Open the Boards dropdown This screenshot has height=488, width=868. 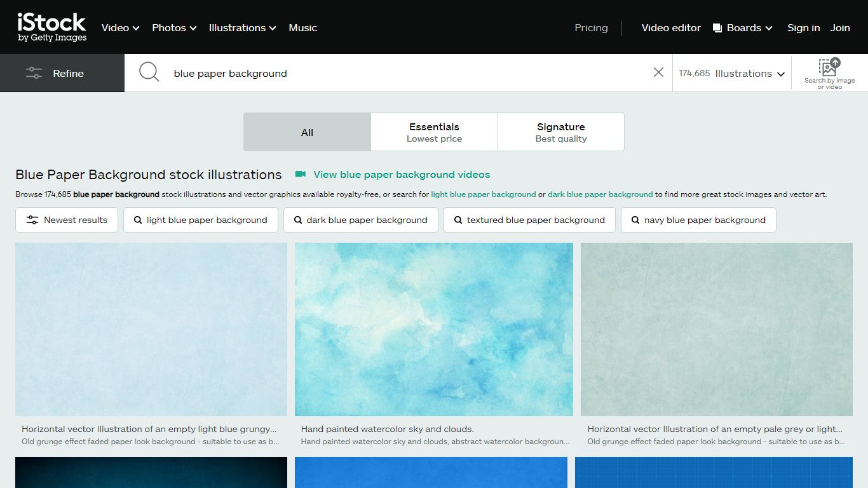pos(743,28)
